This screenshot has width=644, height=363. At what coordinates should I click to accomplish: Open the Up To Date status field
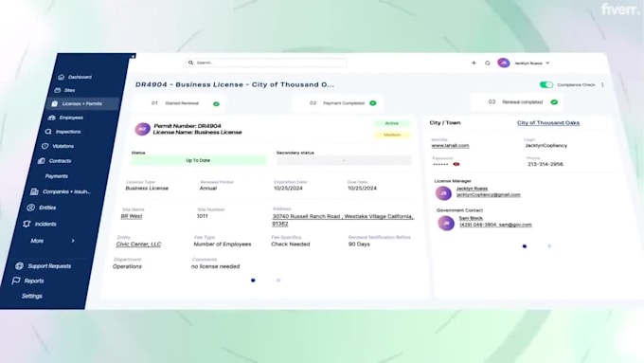198,160
